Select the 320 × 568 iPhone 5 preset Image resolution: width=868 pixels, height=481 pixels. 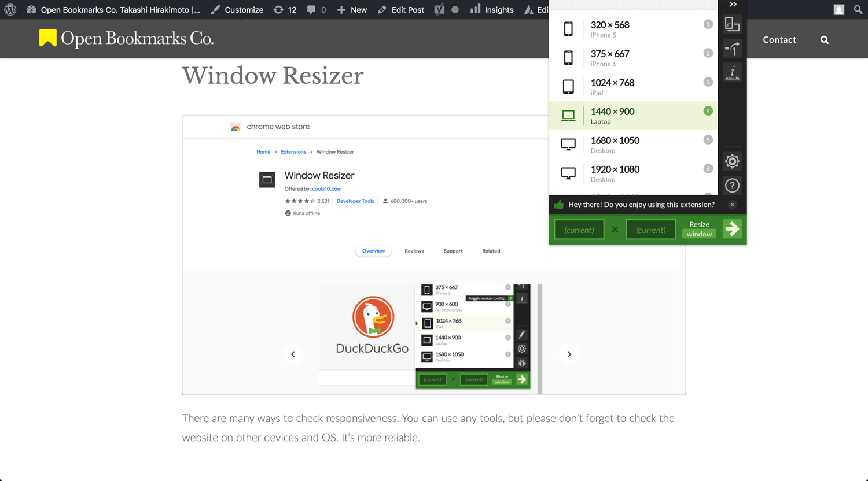(x=634, y=29)
